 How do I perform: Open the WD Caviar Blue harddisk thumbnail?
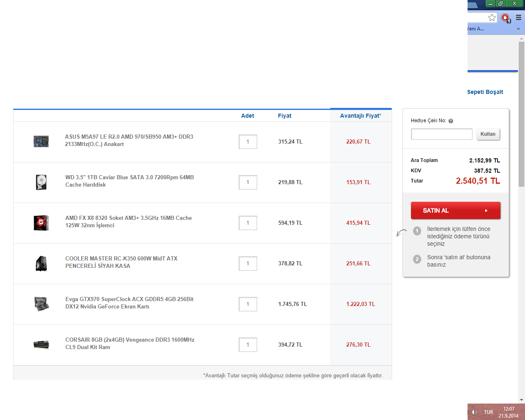(x=41, y=182)
